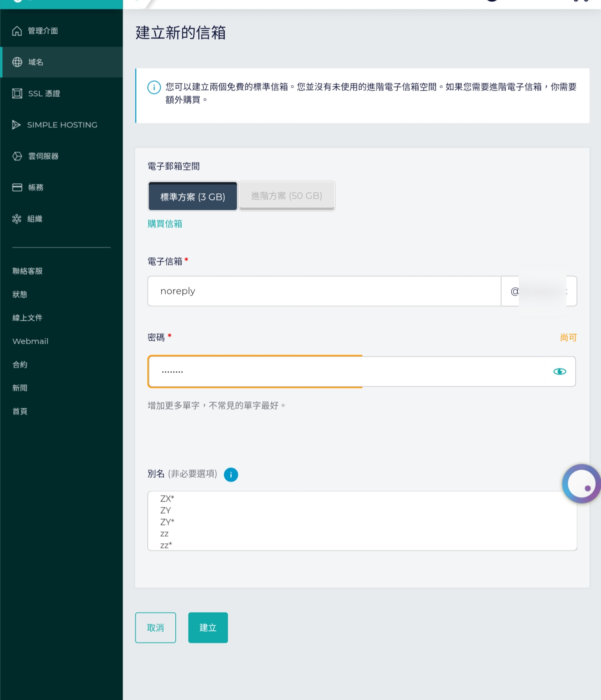Click the 別名 alias text area

pos(362,521)
